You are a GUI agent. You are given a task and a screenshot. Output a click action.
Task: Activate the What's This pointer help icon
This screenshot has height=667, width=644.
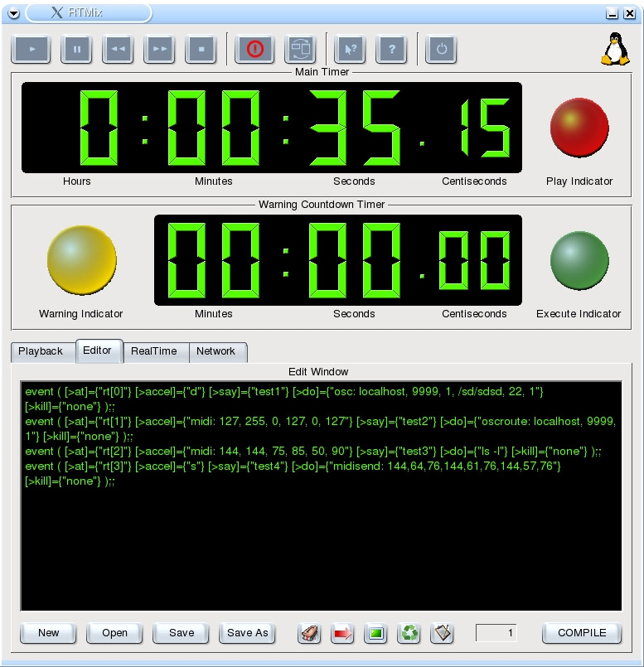coord(350,50)
